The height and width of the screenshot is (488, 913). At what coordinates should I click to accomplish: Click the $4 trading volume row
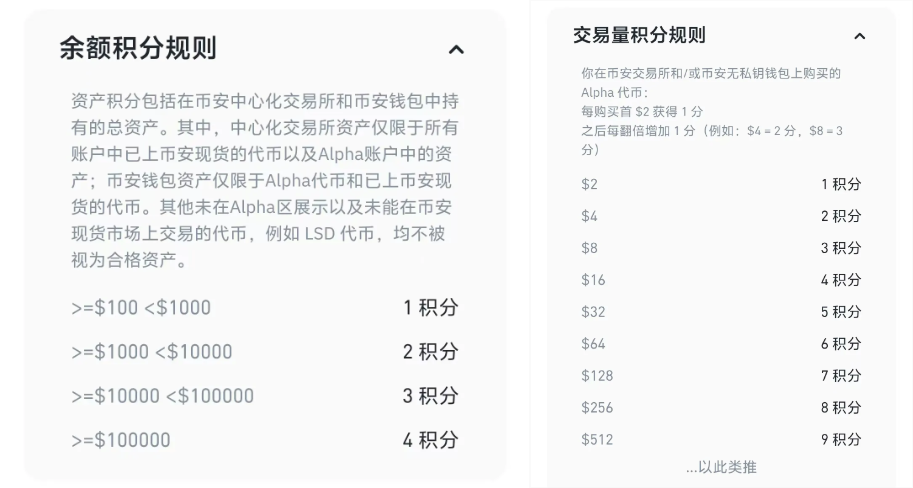tap(589, 216)
